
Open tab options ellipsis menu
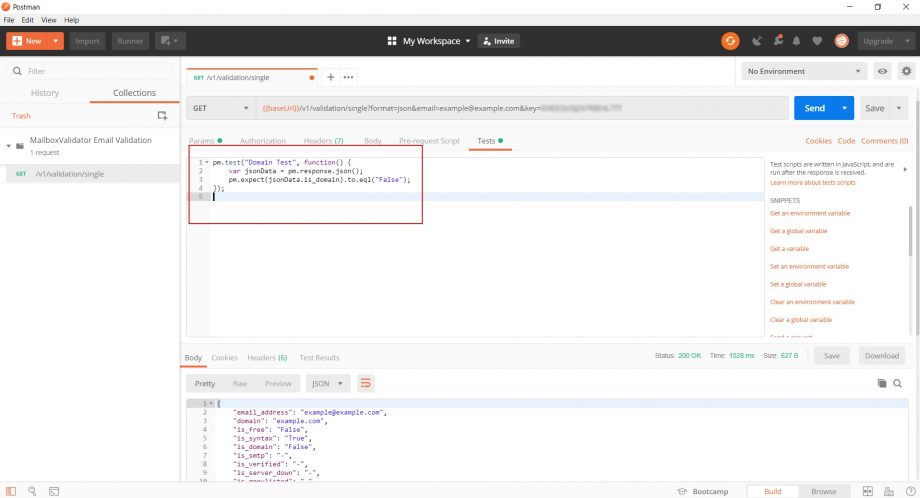point(349,77)
